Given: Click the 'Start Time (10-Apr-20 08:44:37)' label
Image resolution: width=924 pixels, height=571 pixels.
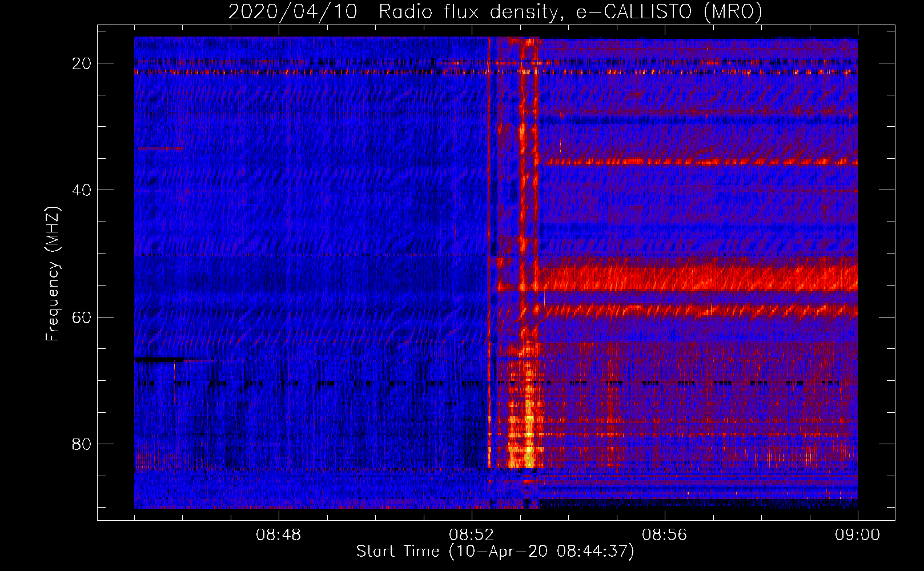Looking at the screenshot, I should pos(495,552).
